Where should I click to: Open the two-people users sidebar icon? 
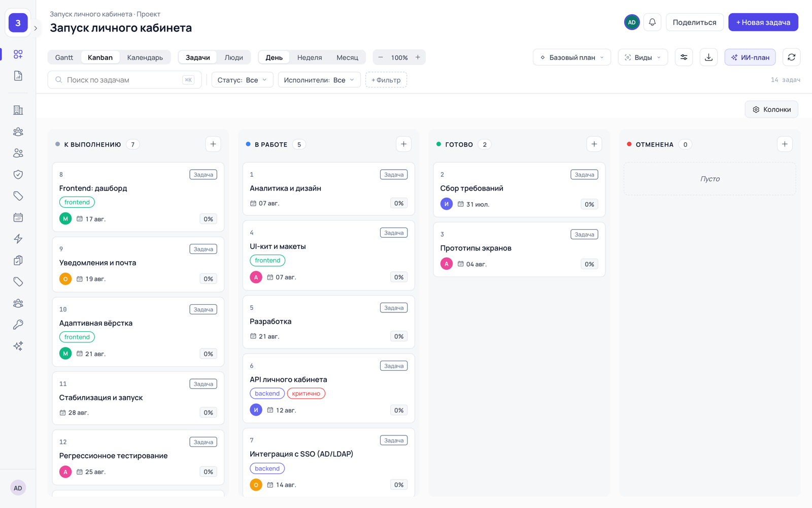[x=18, y=153]
